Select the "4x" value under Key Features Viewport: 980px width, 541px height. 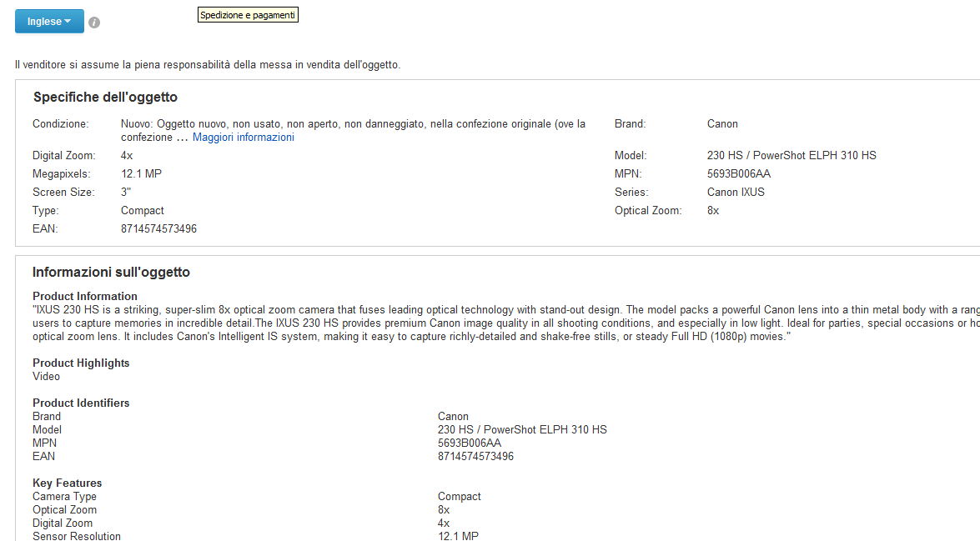[444, 523]
